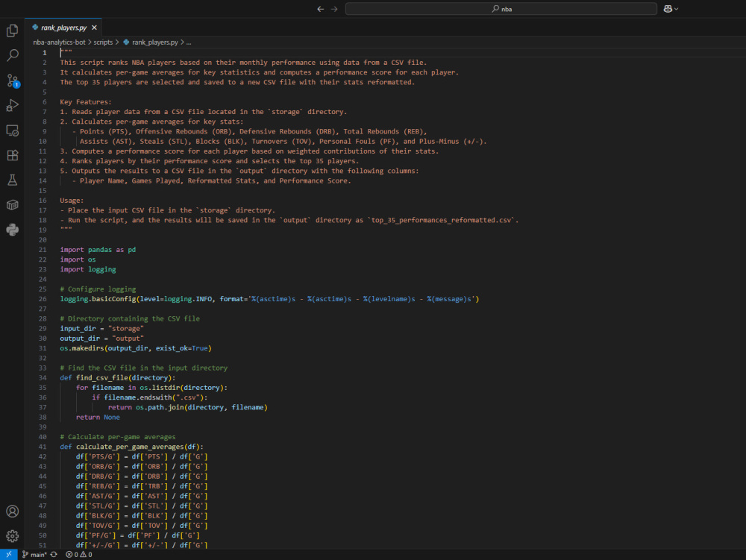Open Remote Explorer view
This screenshot has height=560, width=746.
(x=13, y=130)
